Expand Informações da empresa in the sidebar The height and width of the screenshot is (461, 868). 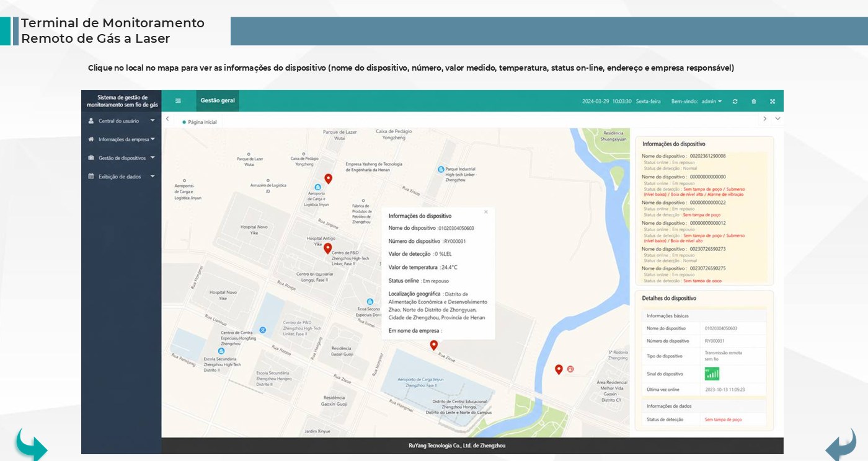click(122, 139)
